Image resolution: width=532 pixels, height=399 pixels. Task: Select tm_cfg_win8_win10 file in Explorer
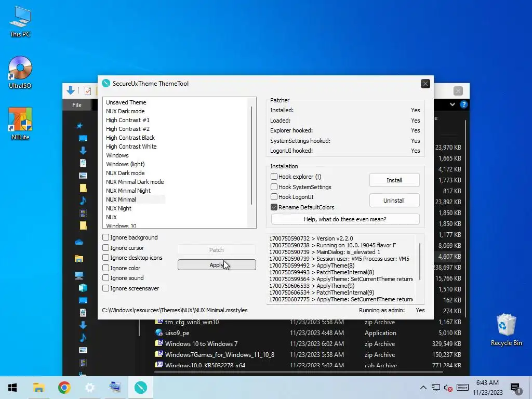[x=192, y=322]
